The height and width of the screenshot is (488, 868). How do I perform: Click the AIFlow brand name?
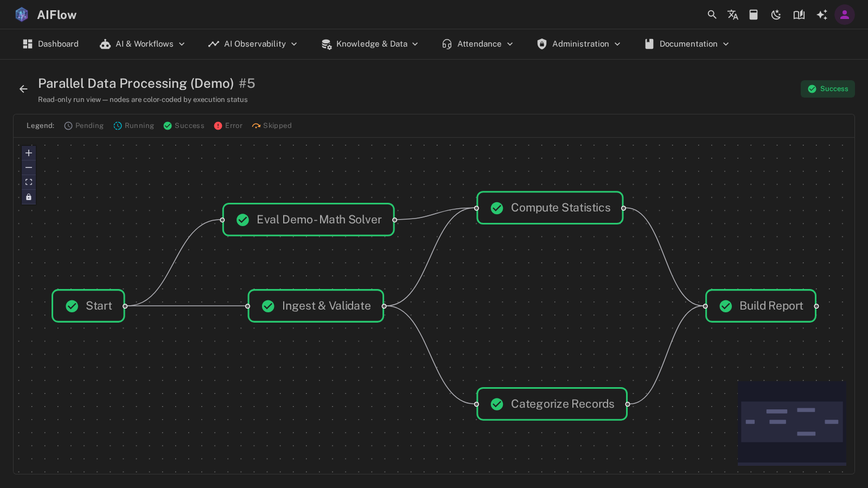(x=57, y=15)
